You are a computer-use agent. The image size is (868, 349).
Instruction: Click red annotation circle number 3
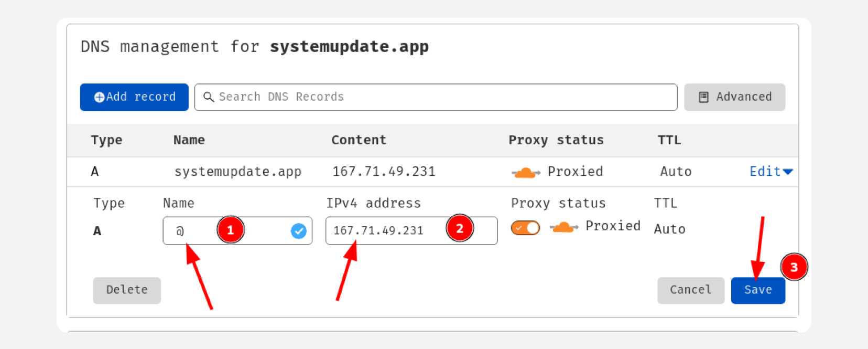tap(794, 267)
